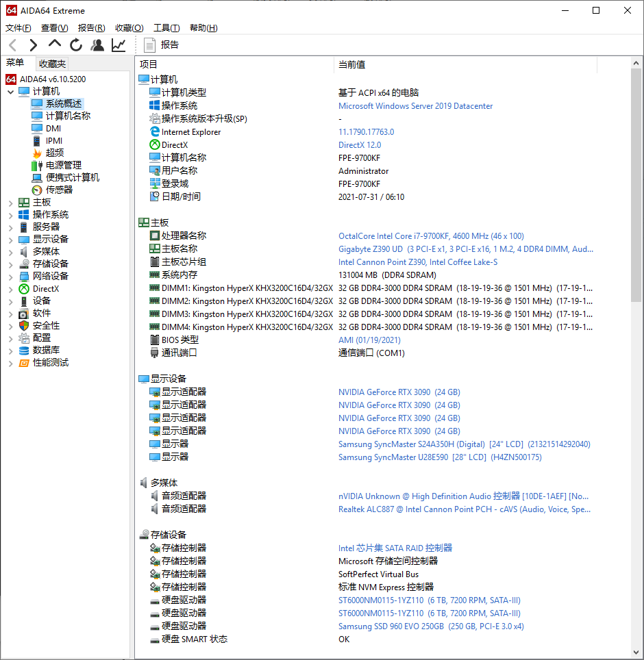The image size is (644, 660).
Task: Open the 帮助(H) menu
Action: point(203,28)
